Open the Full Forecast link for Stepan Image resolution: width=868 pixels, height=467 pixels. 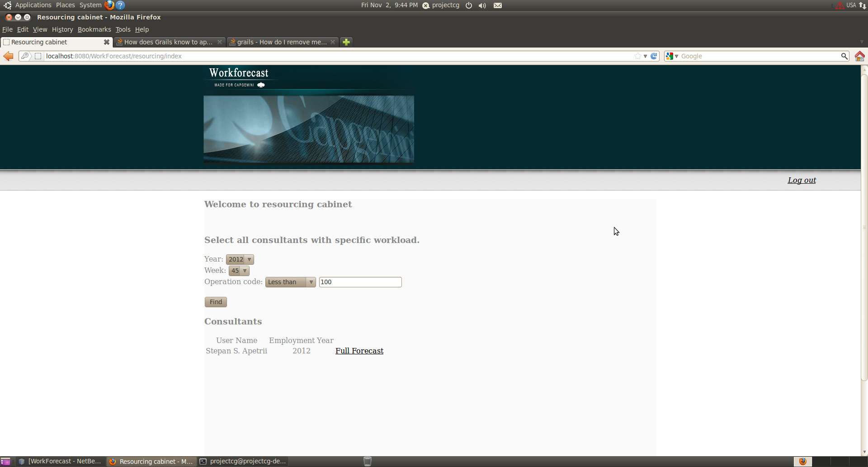[x=359, y=351]
